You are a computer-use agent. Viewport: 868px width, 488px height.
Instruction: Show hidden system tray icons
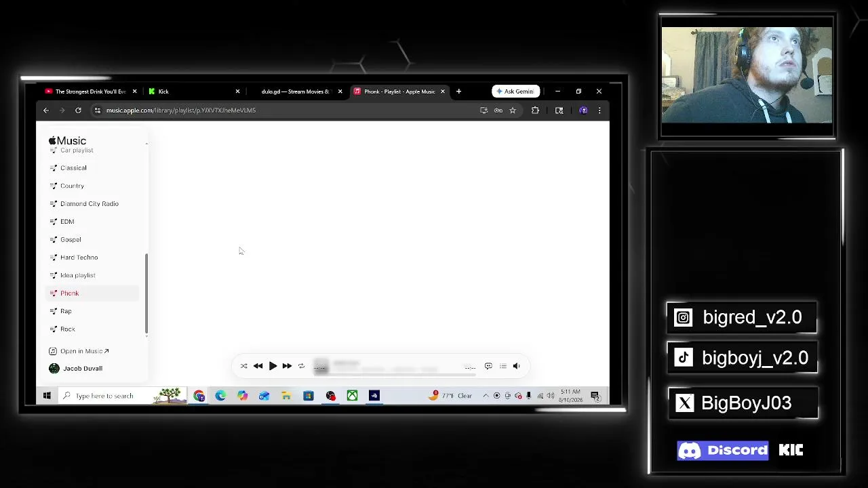tap(486, 396)
